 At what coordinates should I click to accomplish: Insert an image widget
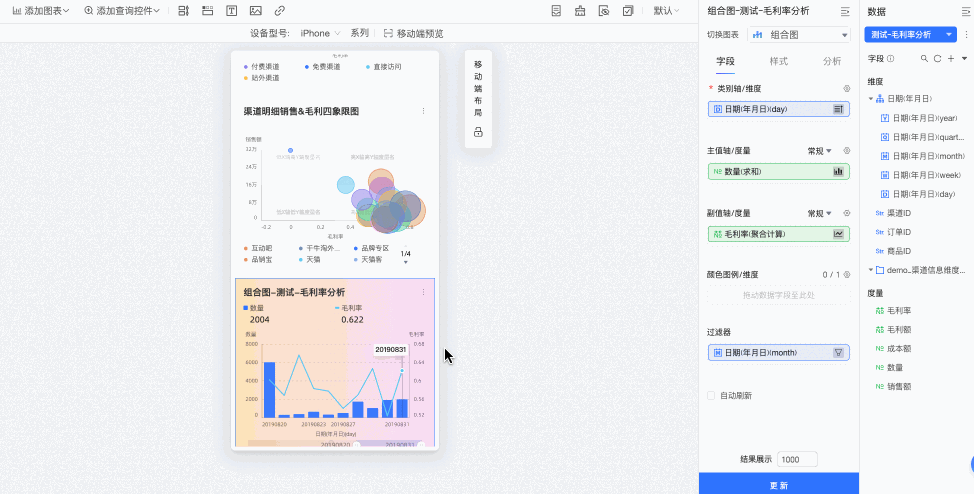click(255, 11)
